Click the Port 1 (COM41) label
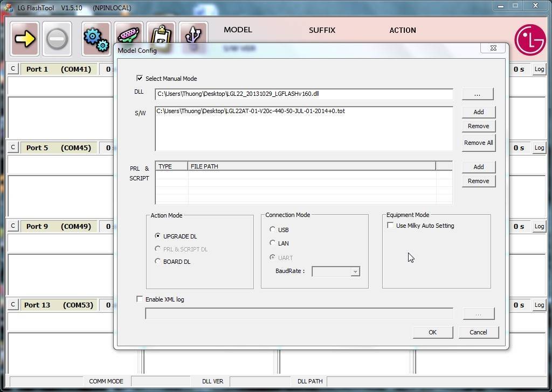Screen dimensions: 552x392 point(58,69)
